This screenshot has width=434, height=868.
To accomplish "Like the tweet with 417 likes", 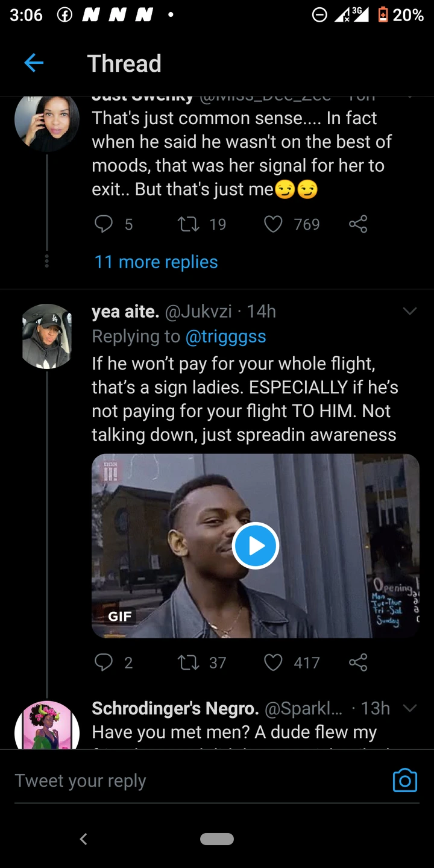I will click(x=274, y=662).
